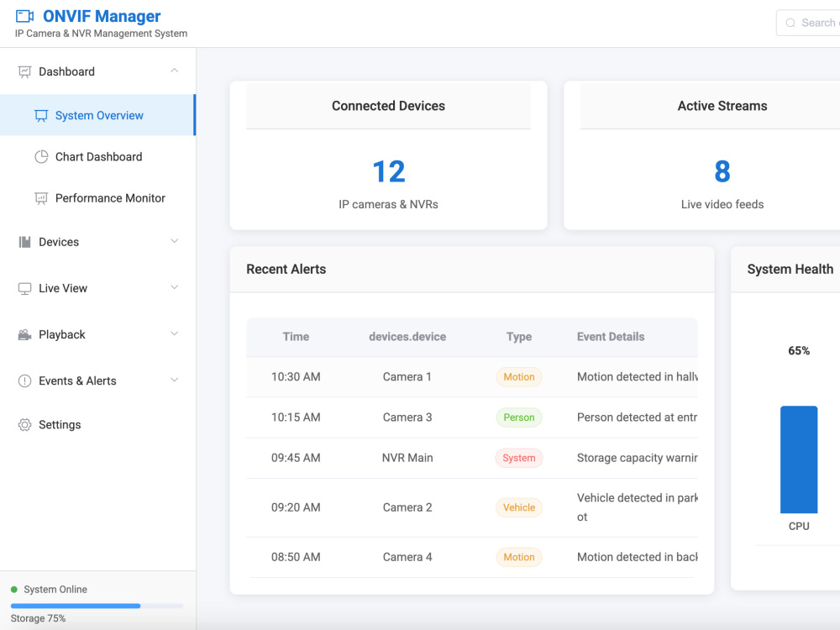The image size is (840, 630).
Task: Click the Storage 75% label
Action: click(x=38, y=618)
